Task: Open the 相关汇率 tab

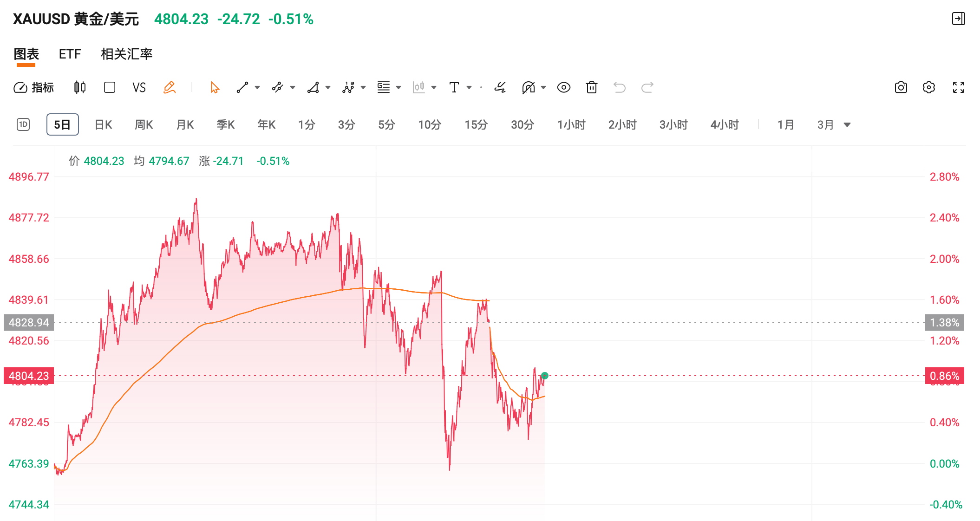Action: pyautogui.click(x=126, y=54)
